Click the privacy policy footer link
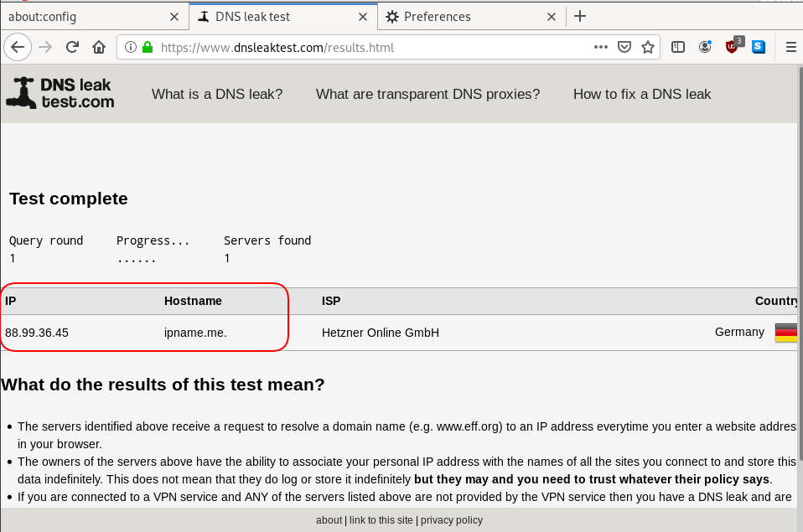 coord(452,520)
